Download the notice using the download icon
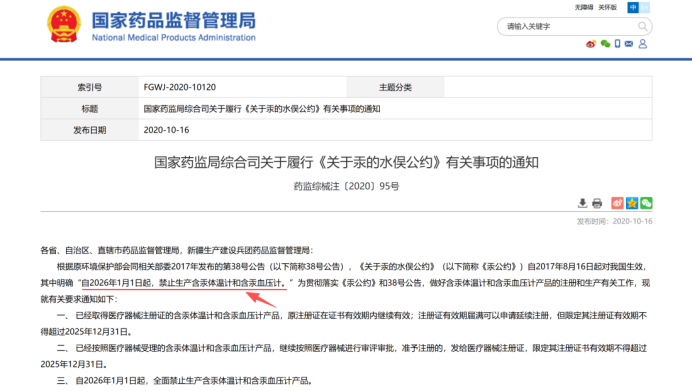The width and height of the screenshot is (692, 391). click(582, 203)
